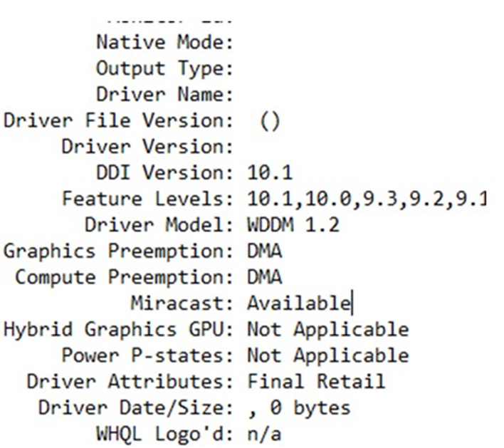Click Not Applicable beside Hybrid Graphics GPU
The height and width of the screenshot is (448, 504).
pos(328,330)
